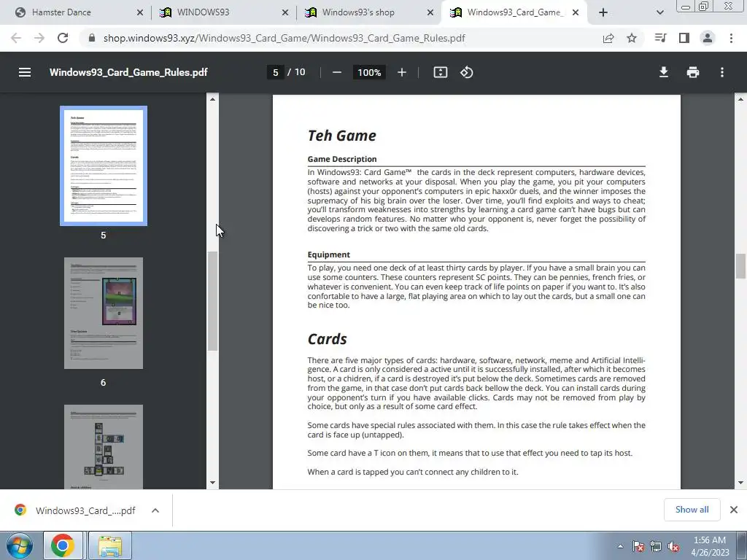Open Action Center flag icon
747x560 pixels.
tap(638, 546)
